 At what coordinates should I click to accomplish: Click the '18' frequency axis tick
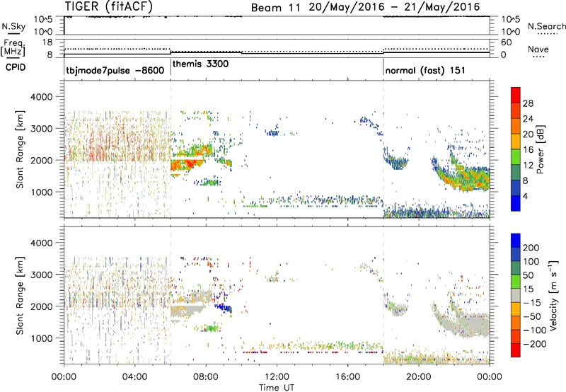point(47,42)
